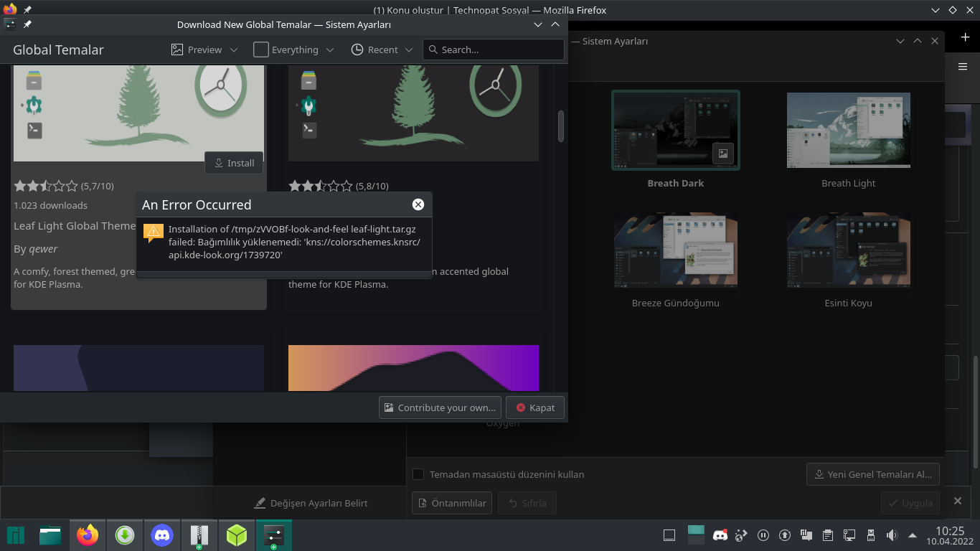The image size is (980, 551).
Task: Open the Recent sort order dropdown
Action: (x=382, y=50)
